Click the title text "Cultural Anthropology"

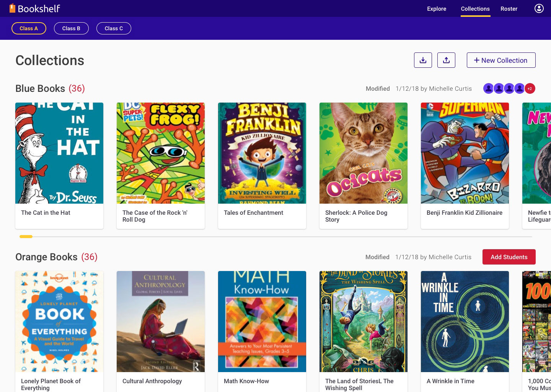pyautogui.click(x=152, y=381)
